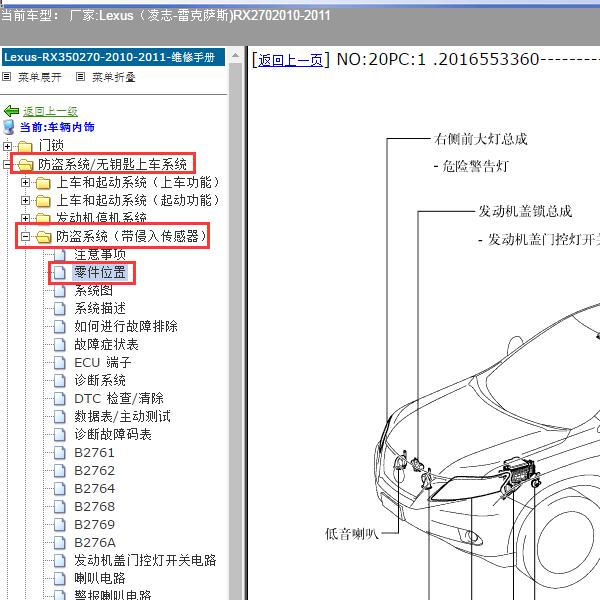Click scrollbar up arrow of tree panel
600x600 pixels.
(235, 56)
